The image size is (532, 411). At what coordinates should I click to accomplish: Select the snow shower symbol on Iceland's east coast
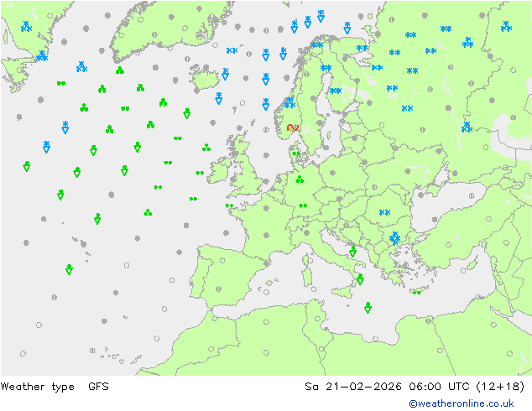pos(225,74)
